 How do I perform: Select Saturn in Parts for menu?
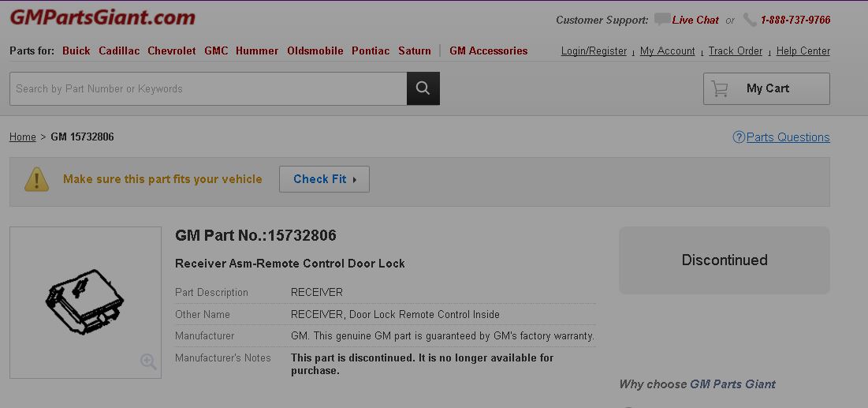[414, 51]
